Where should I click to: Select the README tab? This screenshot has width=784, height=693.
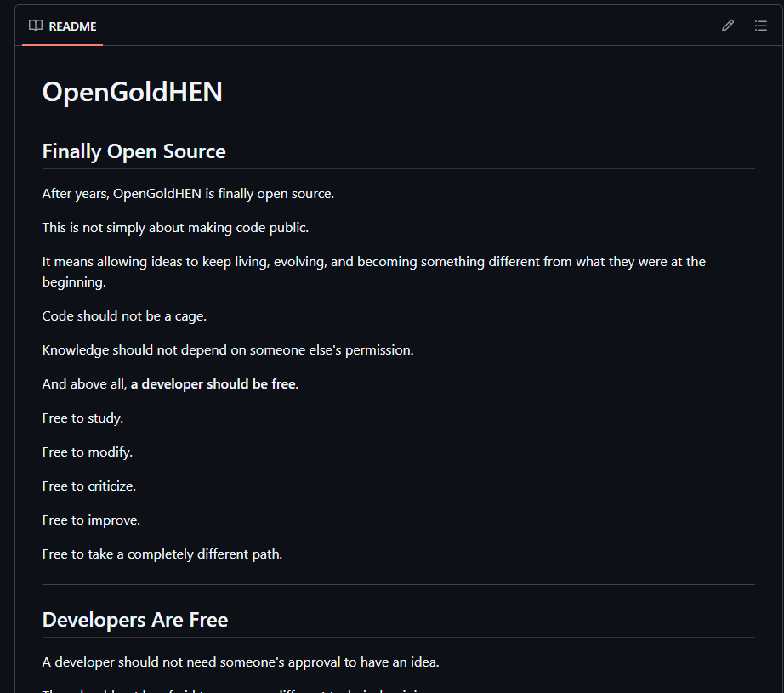(x=63, y=26)
